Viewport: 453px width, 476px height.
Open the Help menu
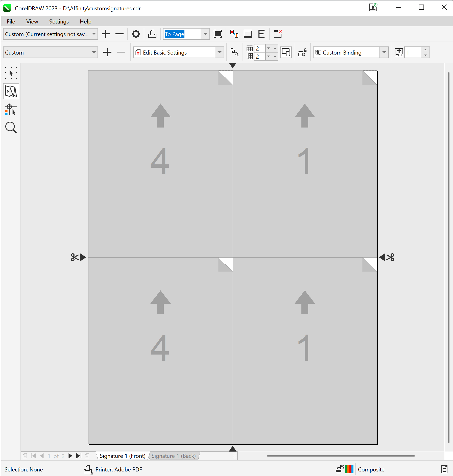pyautogui.click(x=85, y=21)
